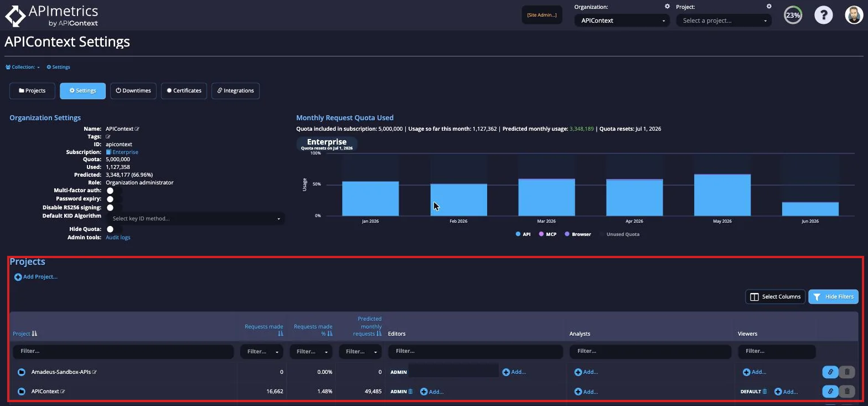
Task: Open Project gear settings icon in header
Action: 769,7
